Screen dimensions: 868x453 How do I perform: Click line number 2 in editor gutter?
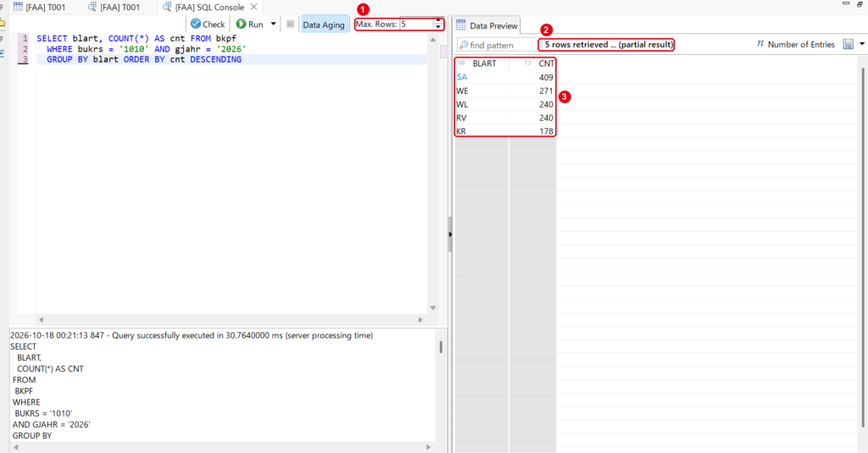[x=25, y=48]
